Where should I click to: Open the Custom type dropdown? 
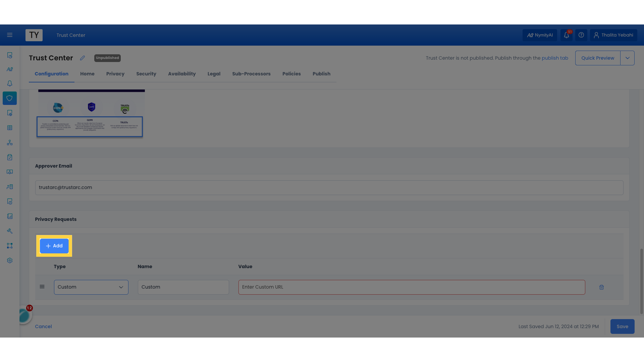pyautogui.click(x=91, y=287)
